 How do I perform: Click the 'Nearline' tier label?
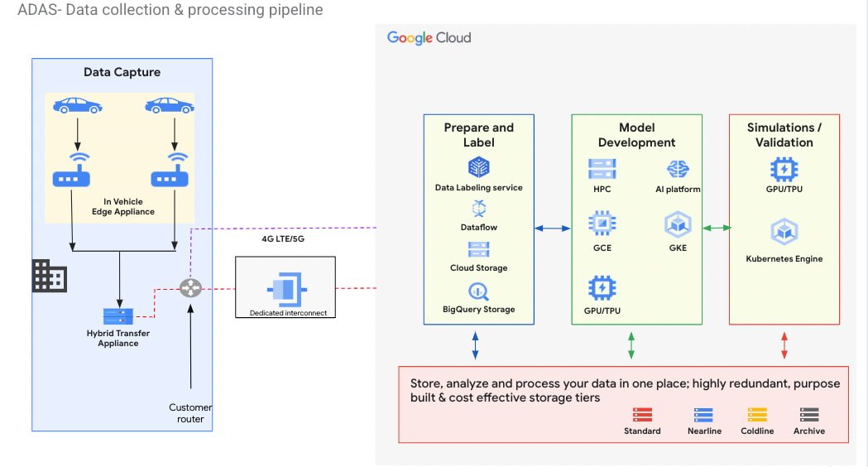tap(704, 431)
